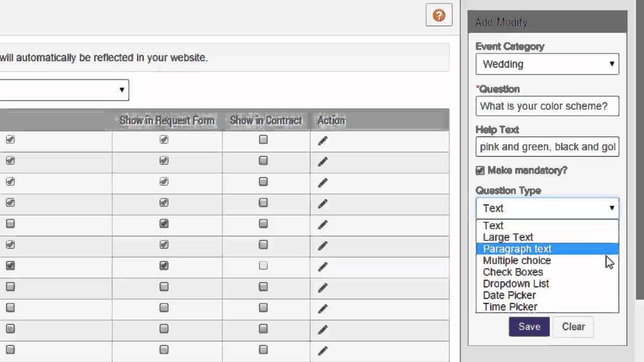Click the edit pencil in the first row
Viewport: 644px width, 362px height.
(x=323, y=141)
